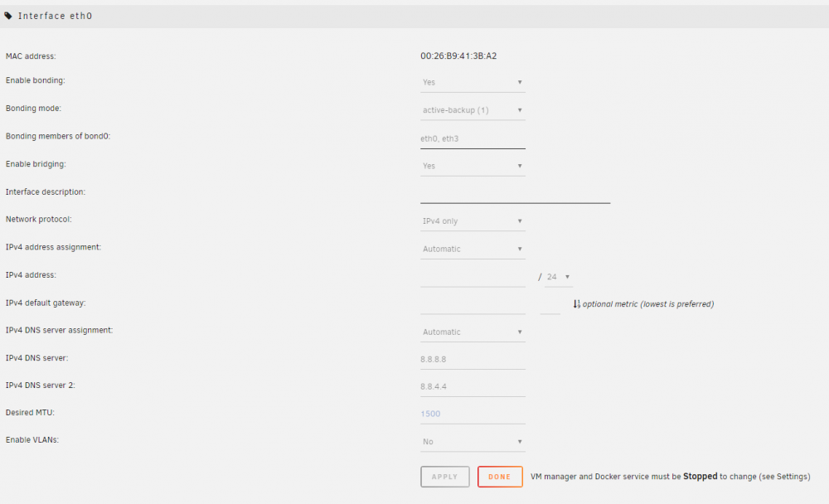Click the Enable bridging label
Screen dimensions: 829x504
(36, 164)
